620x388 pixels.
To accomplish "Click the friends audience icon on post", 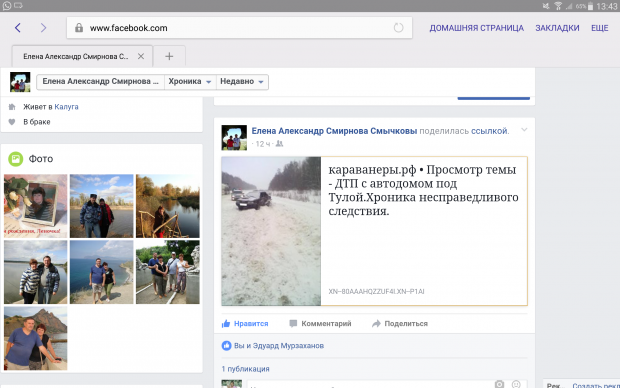I will 279,144.
